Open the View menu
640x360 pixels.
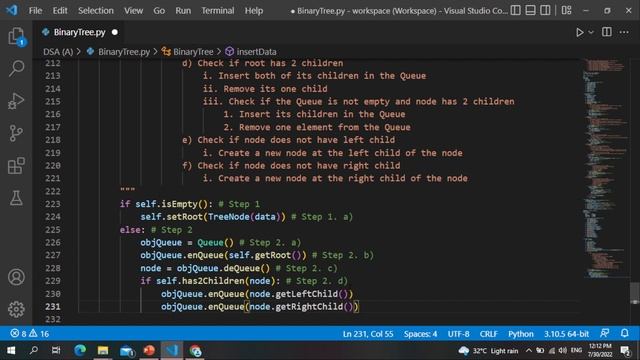(x=133, y=11)
